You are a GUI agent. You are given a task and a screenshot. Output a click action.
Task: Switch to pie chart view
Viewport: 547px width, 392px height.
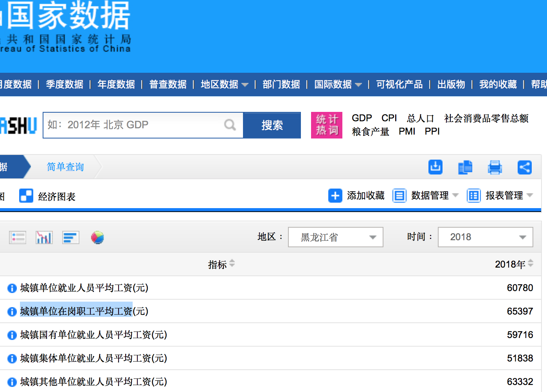click(97, 237)
